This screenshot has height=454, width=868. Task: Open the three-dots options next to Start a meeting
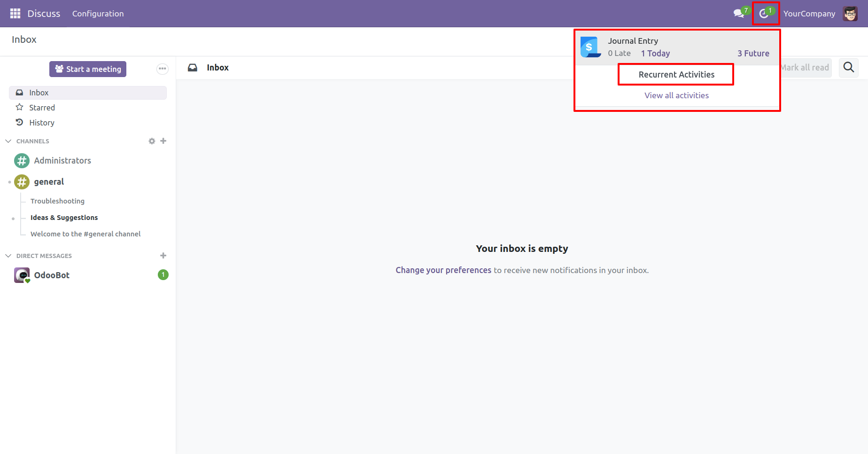163,69
